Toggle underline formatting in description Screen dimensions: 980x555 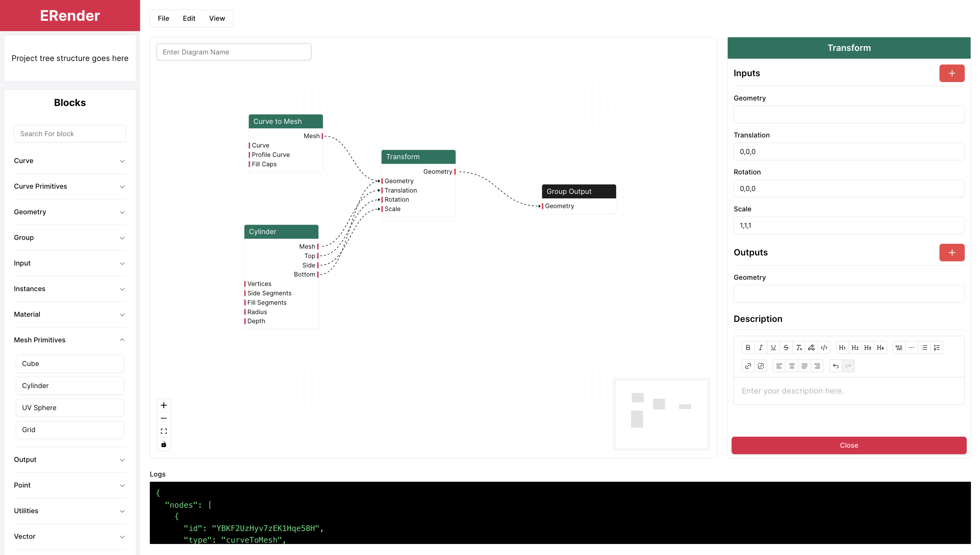tap(773, 347)
